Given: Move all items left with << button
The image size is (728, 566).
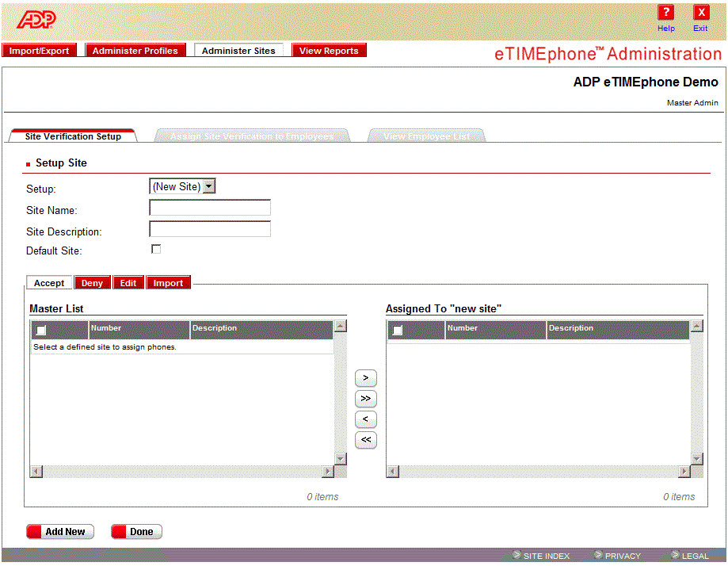Looking at the screenshot, I should pos(366,440).
